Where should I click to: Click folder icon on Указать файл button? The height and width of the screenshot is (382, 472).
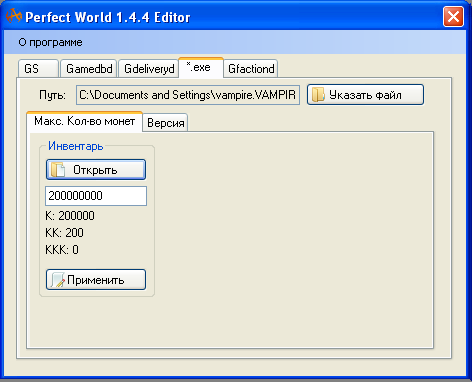pyautogui.click(x=318, y=95)
